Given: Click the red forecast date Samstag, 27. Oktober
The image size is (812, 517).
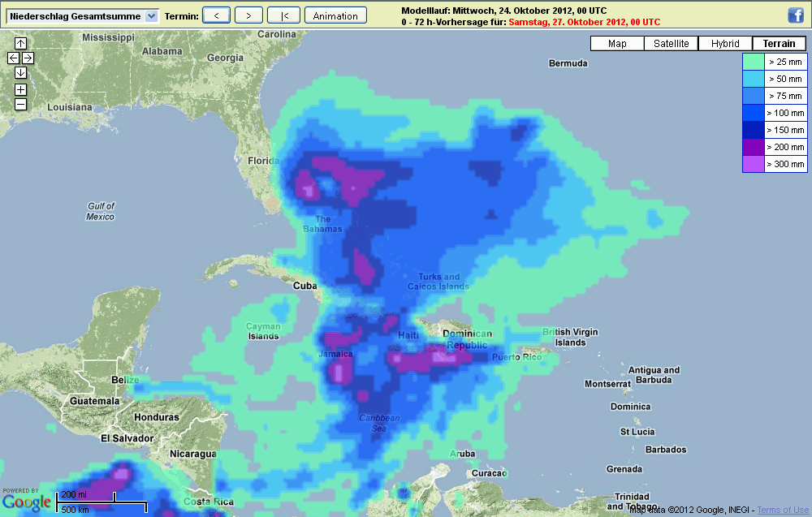Looking at the screenshot, I should point(584,22).
